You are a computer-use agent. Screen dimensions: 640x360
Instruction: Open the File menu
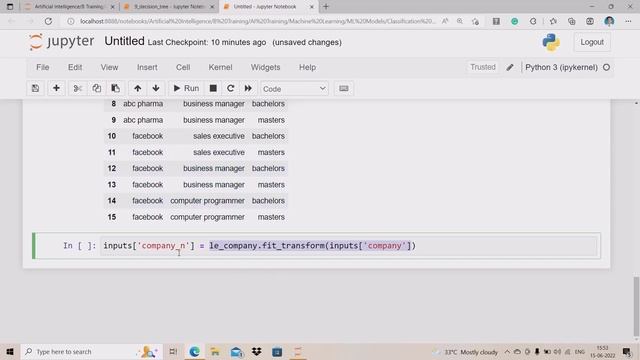coord(42,67)
